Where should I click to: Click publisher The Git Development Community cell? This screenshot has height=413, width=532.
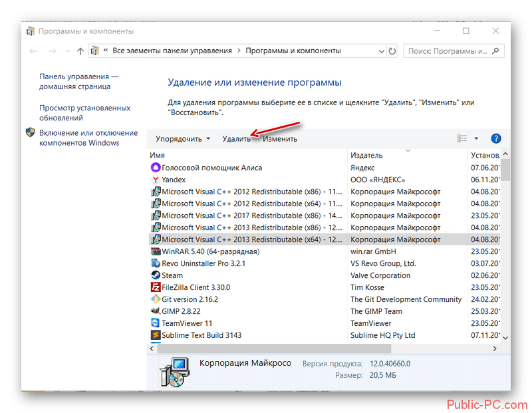tap(406, 299)
